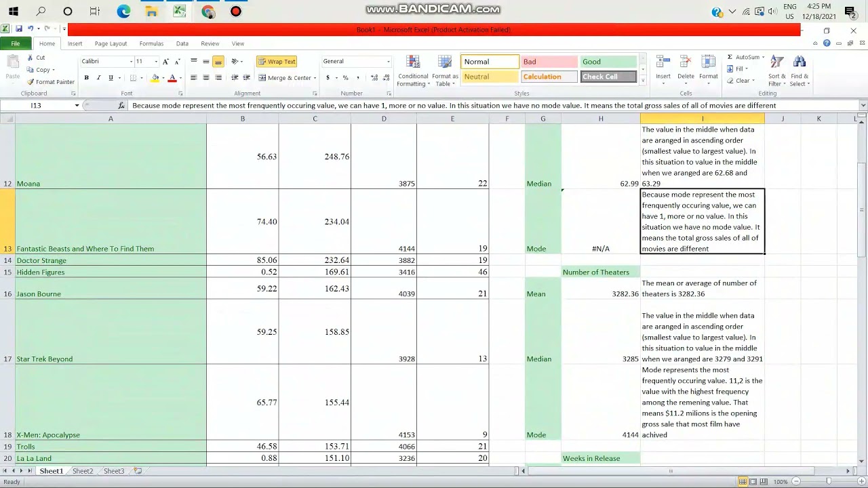Open the File tab
This screenshot has height=488, width=868.
point(15,43)
